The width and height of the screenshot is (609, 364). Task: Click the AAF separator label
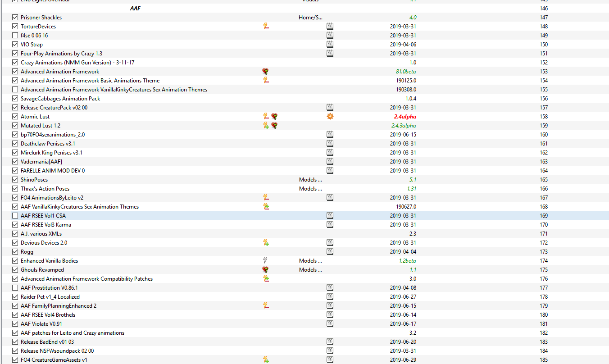coord(135,8)
